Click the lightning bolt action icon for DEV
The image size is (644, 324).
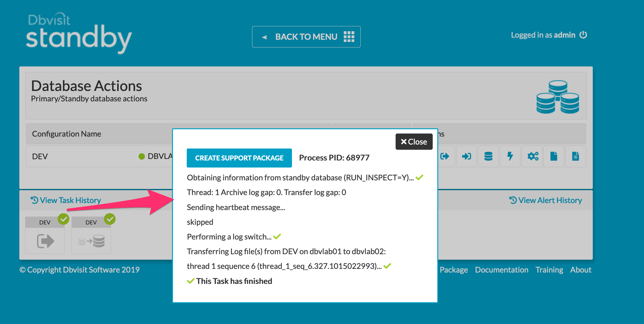510,156
